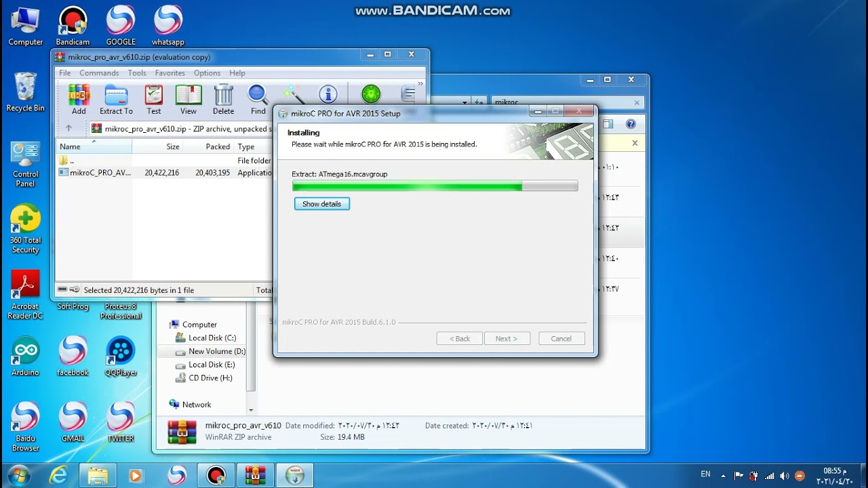Click the Delete trash icon in WinRAR
868x488 pixels.
click(223, 99)
